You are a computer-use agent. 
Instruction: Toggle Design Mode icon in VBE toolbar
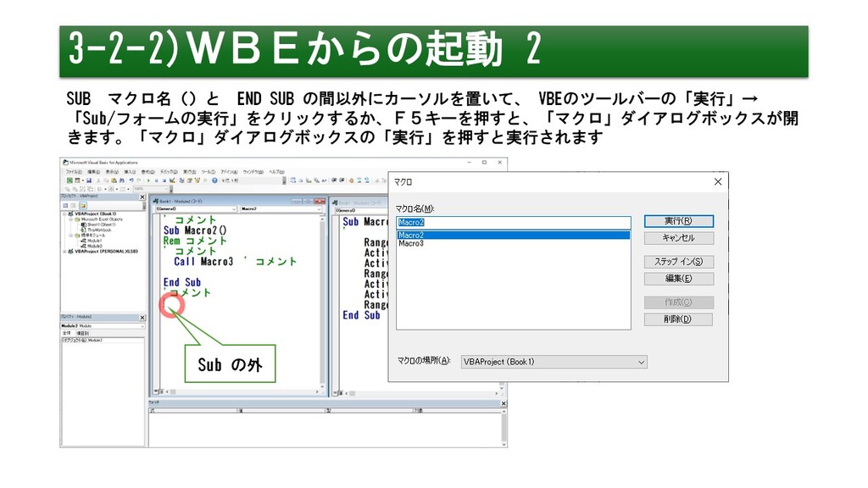[x=172, y=180]
